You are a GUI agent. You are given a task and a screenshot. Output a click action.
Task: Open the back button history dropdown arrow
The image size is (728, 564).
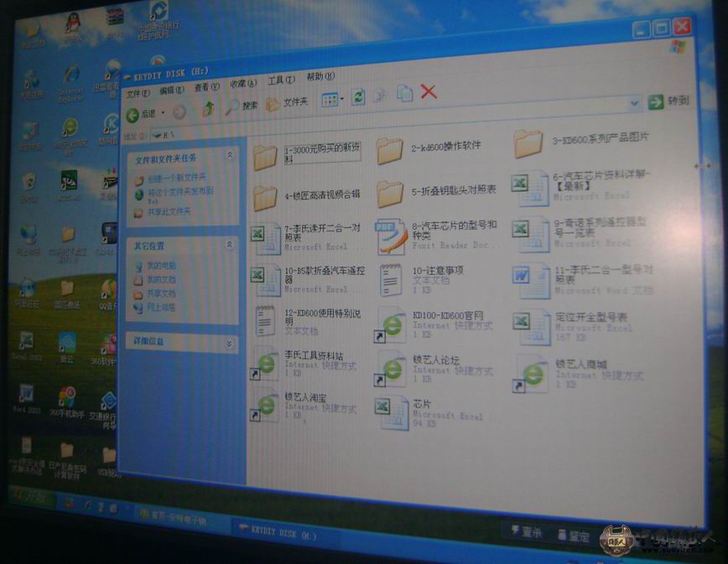[163, 112]
